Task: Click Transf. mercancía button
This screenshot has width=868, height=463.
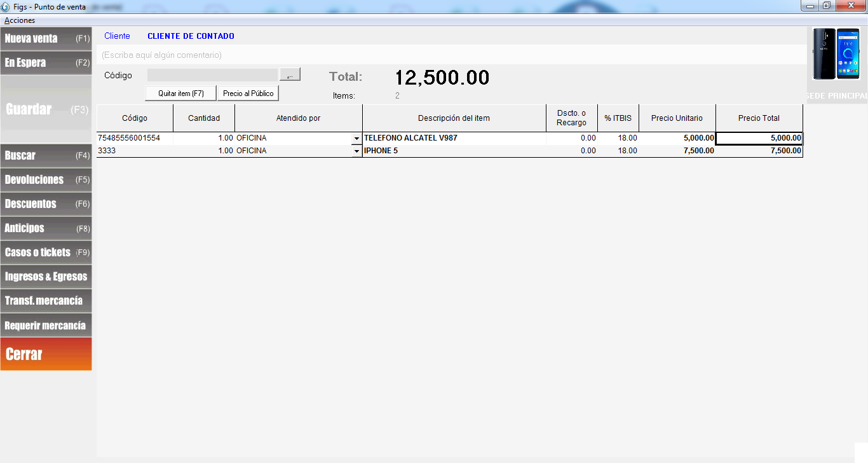Action: click(x=46, y=300)
